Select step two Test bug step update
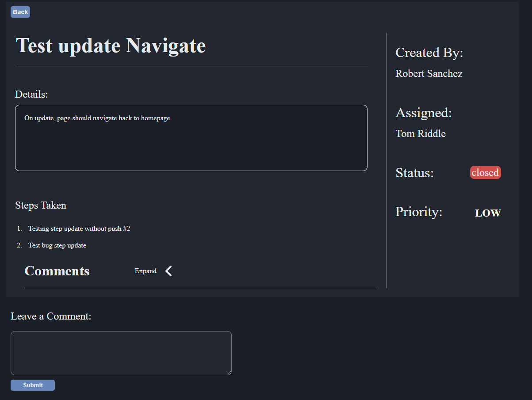 57,245
